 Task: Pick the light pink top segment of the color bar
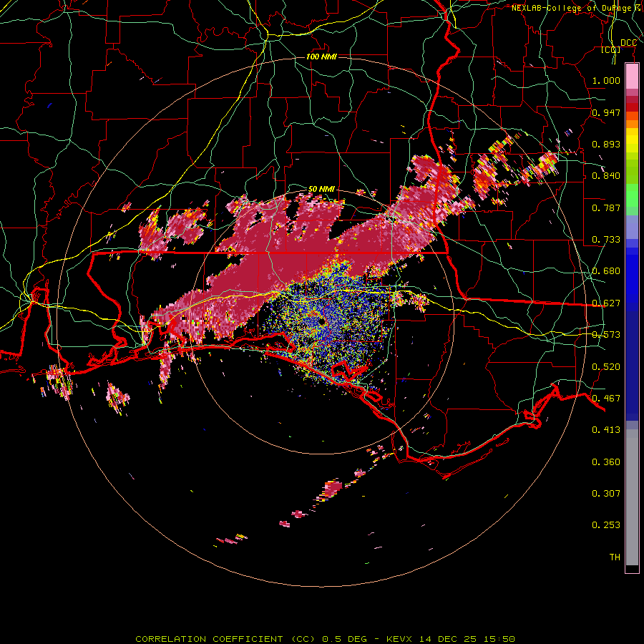(632, 77)
